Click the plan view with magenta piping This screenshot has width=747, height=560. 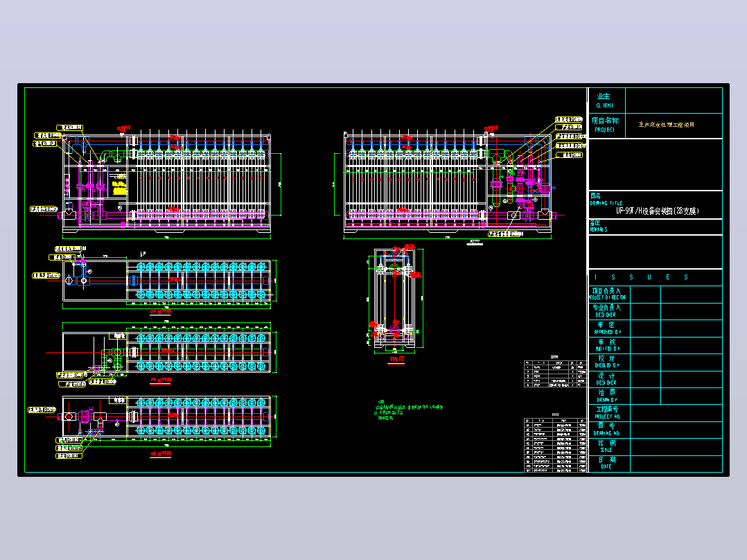click(167, 417)
